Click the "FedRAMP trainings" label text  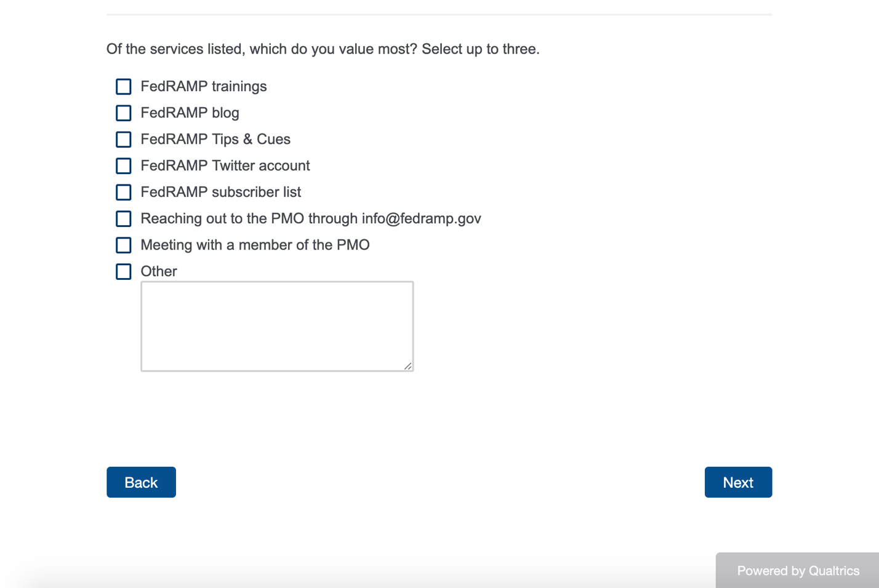pos(204,87)
